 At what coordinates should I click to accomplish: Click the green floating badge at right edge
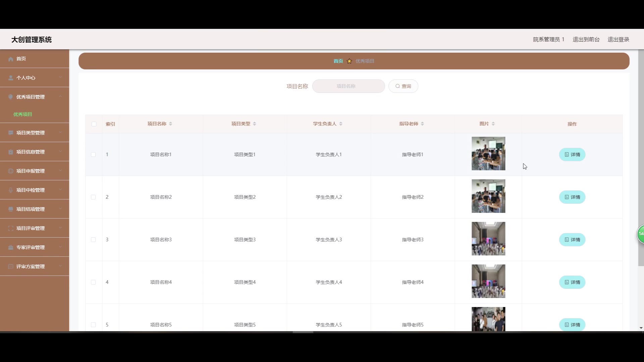[641, 234]
